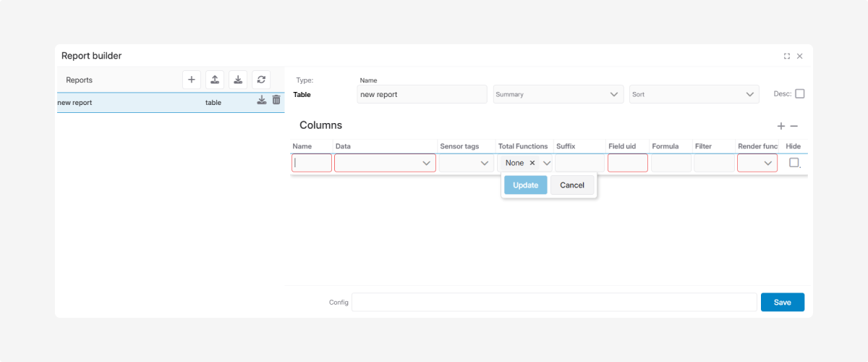Add a column with plus icon
Viewport: 868px width, 362px height.
781,126
